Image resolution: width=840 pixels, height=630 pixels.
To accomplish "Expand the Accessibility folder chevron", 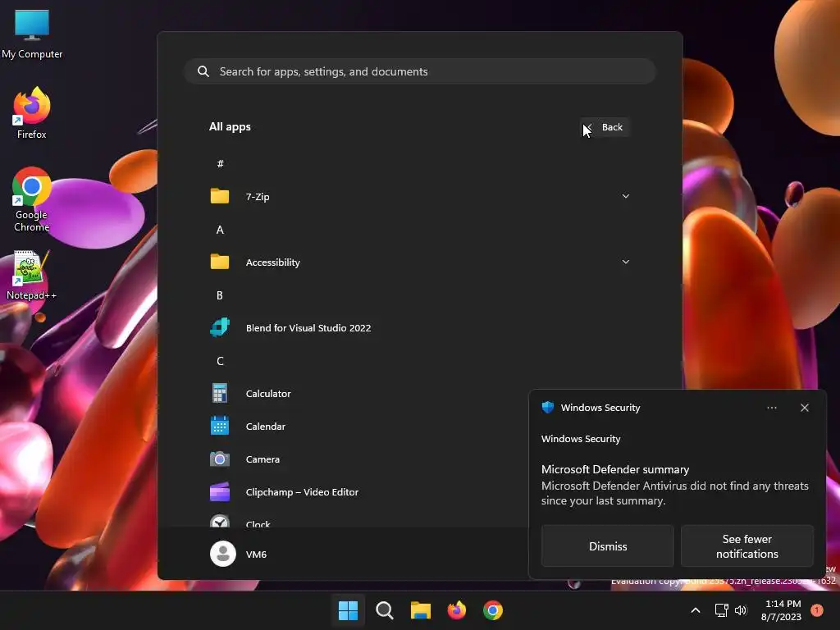I will coord(626,262).
